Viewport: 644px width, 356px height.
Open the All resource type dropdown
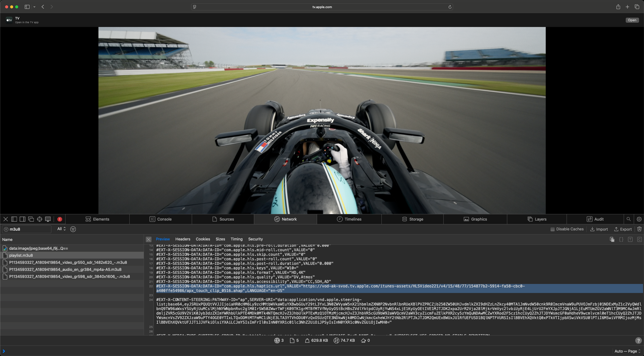[61, 229]
